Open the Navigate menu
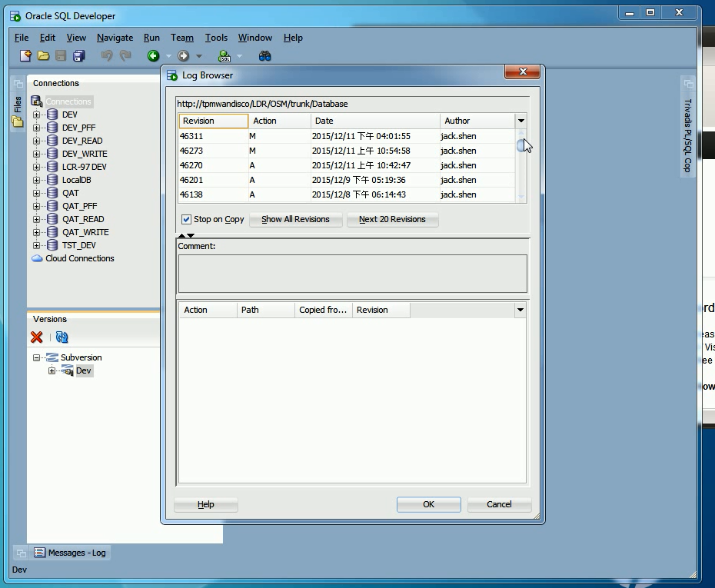The image size is (715, 588). point(115,38)
